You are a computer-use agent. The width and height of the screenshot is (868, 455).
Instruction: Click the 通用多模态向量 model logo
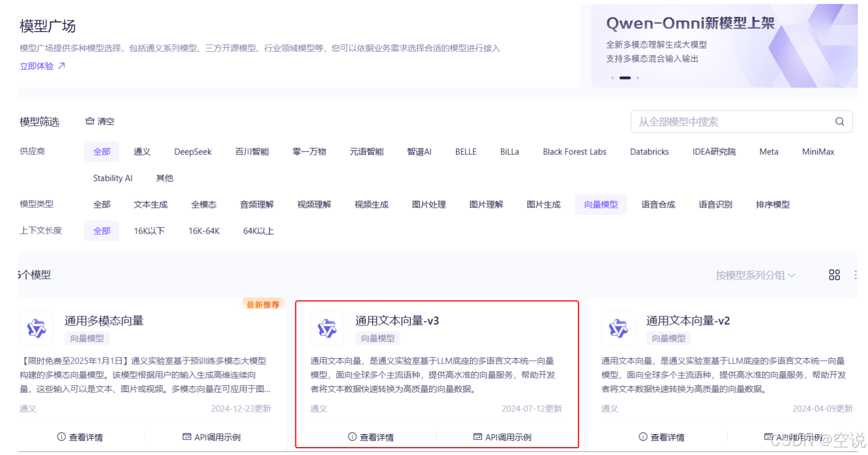click(37, 328)
